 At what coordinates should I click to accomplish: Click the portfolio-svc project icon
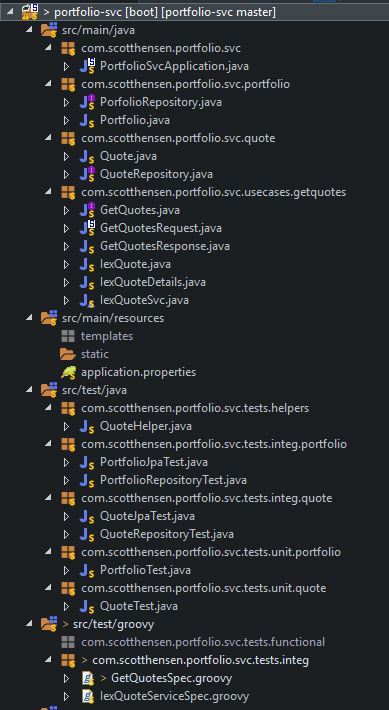pos(30,12)
